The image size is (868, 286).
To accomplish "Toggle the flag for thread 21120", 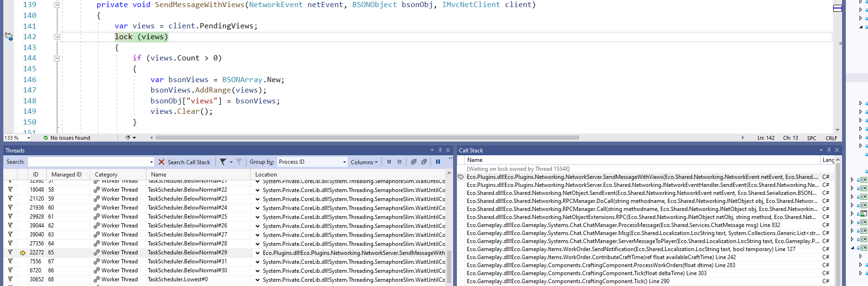I will (10, 198).
